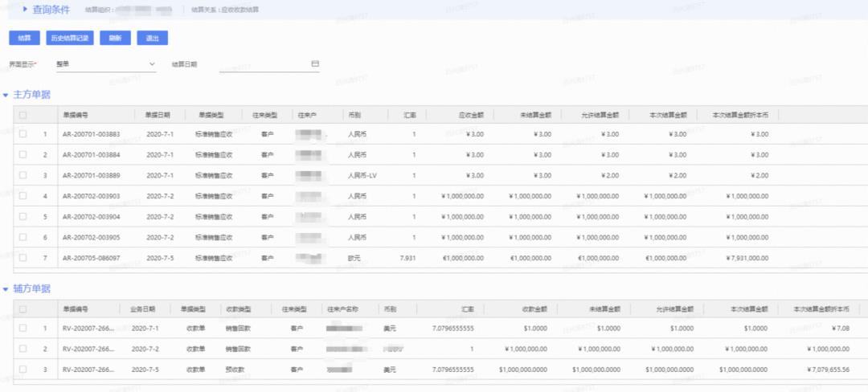Expand the 查询条件 query section
The image size is (868, 392).
[26, 10]
